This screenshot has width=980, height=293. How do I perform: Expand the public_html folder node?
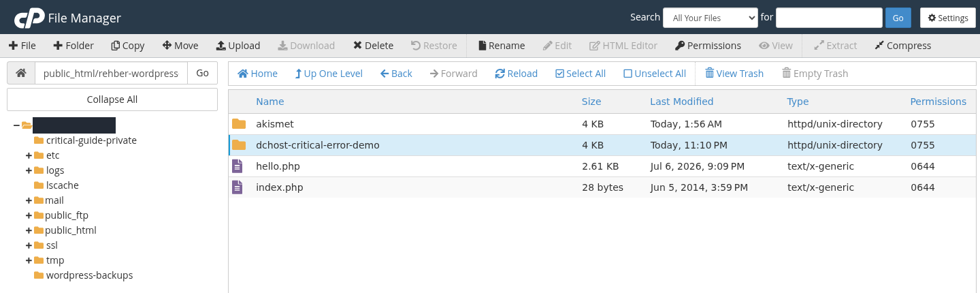(x=29, y=230)
